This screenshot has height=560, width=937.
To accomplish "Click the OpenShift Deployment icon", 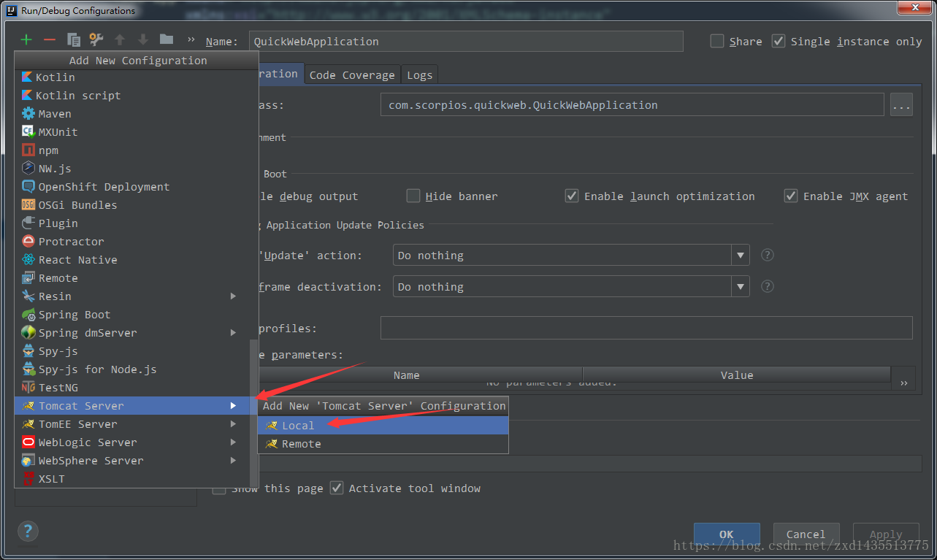I will 28,186.
